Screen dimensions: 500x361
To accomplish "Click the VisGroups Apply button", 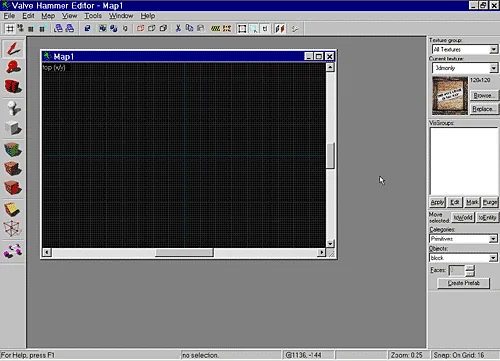I will point(437,202).
